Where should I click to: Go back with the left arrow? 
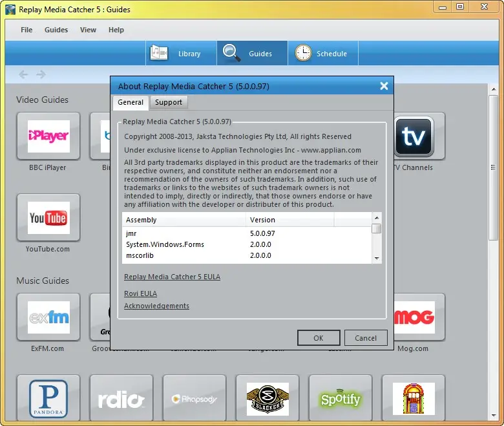pos(23,74)
